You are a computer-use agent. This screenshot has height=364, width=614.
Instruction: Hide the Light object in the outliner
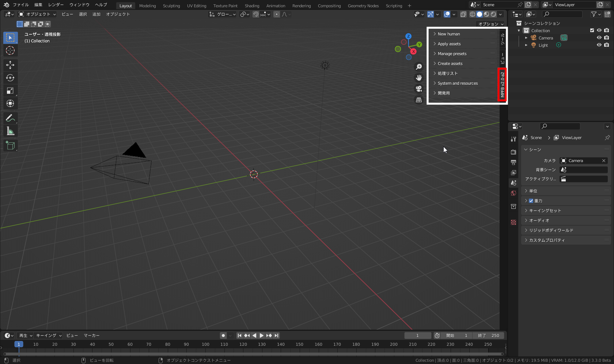coord(599,45)
